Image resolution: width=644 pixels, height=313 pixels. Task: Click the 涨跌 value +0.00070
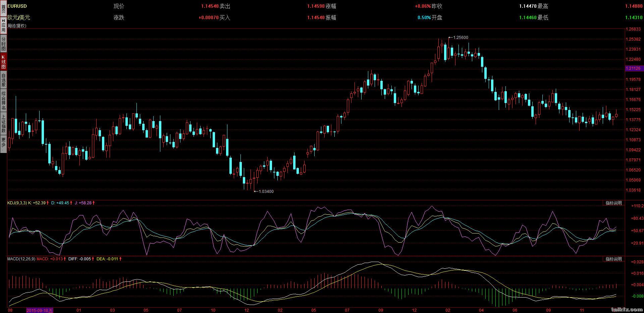point(209,17)
